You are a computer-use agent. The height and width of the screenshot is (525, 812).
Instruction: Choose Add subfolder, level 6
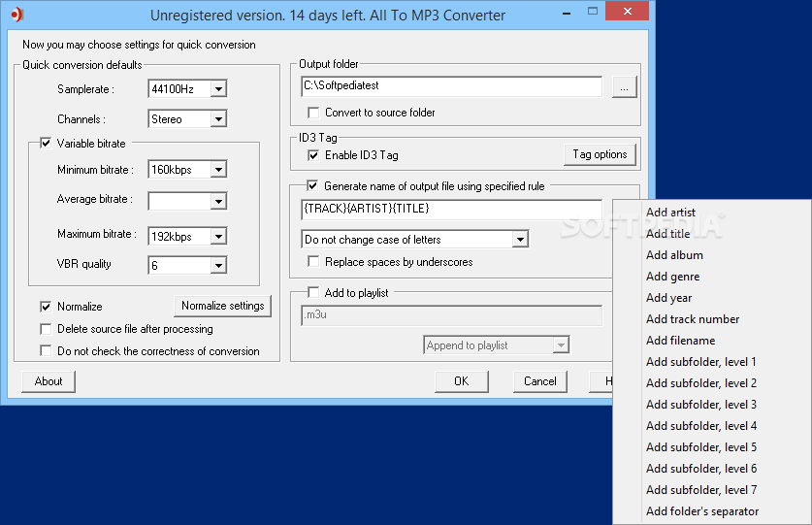click(x=711, y=469)
